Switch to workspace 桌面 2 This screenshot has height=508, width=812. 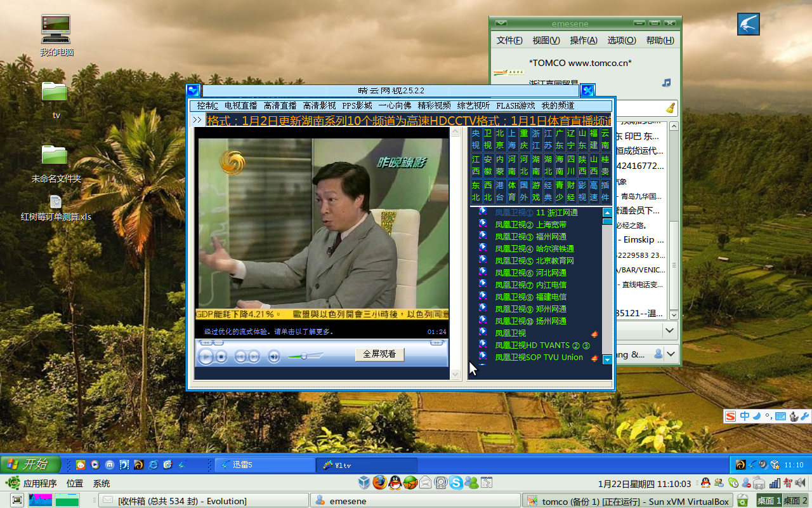click(796, 500)
